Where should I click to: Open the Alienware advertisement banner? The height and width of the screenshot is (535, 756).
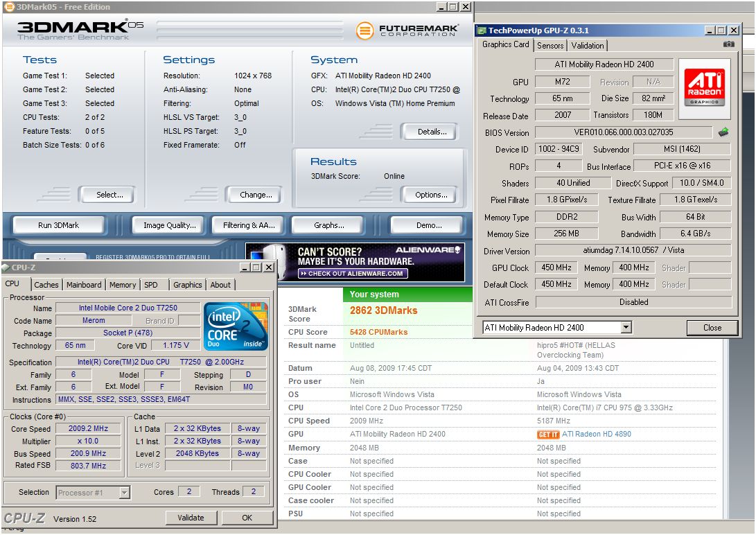click(355, 262)
